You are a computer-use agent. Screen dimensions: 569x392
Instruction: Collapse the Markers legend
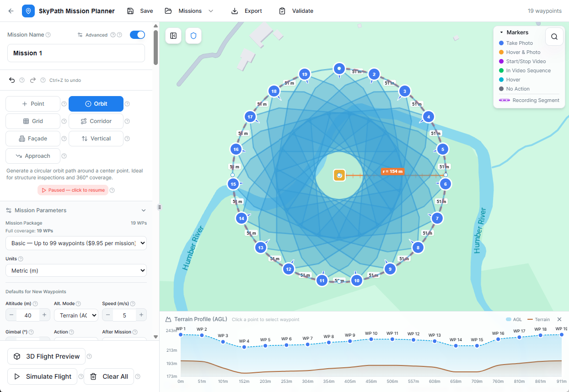(501, 32)
